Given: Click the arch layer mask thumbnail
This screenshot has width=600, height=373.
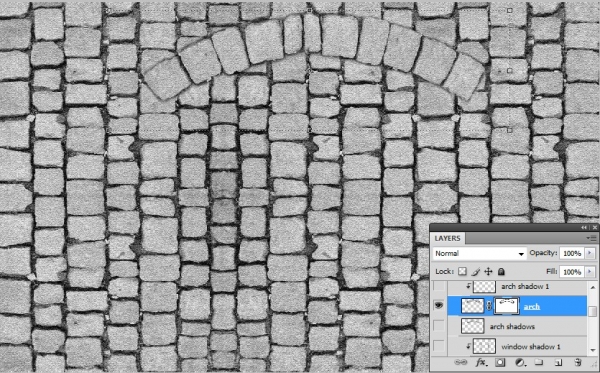Looking at the screenshot, I should [506, 306].
